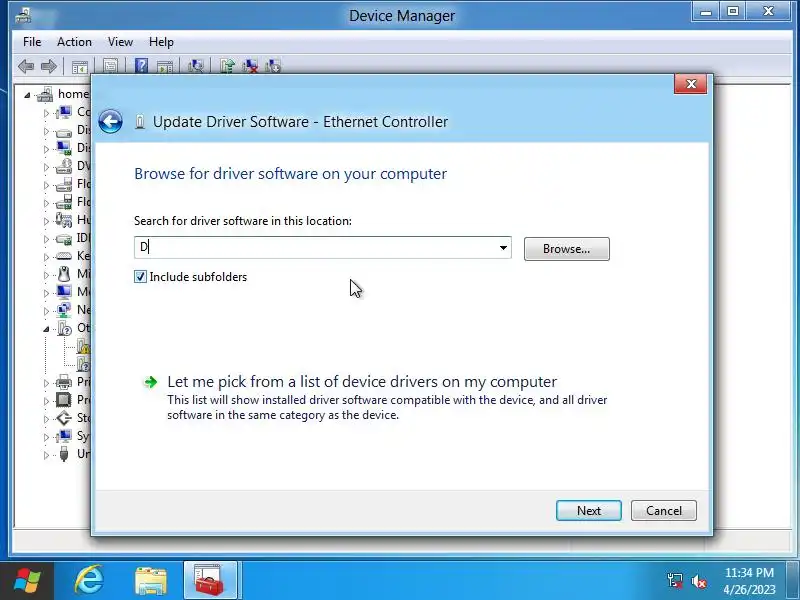Expand the Disk drives category node
The width and height of the screenshot is (800, 600).
pos(46,131)
